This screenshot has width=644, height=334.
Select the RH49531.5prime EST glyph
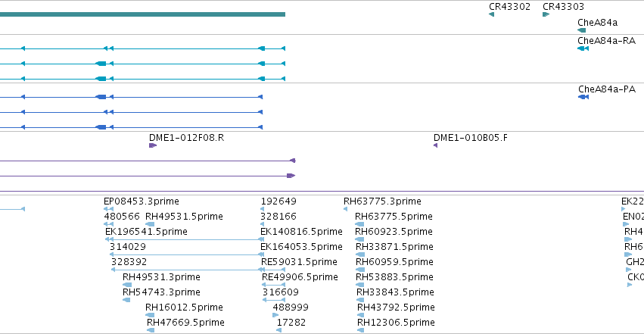coord(150,224)
